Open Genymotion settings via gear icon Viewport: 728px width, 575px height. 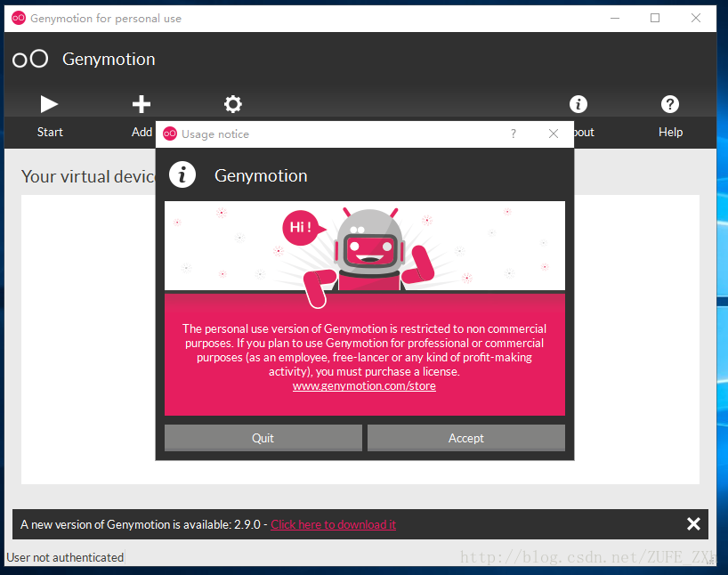point(232,104)
